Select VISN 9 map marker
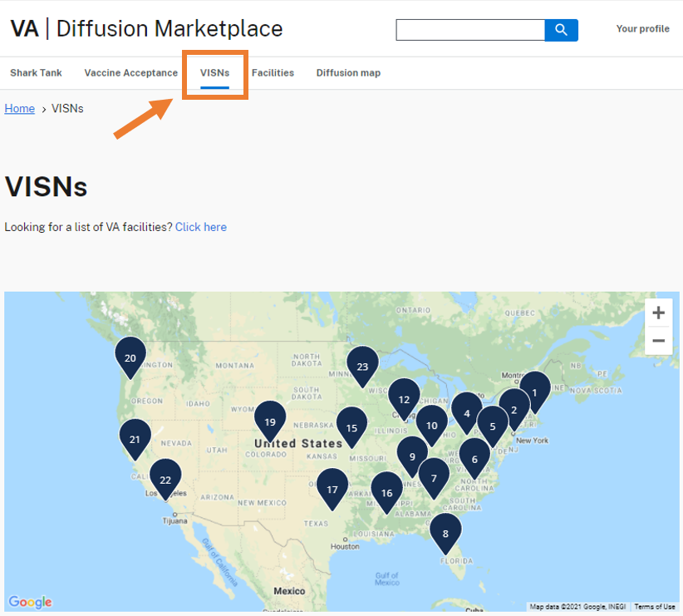The width and height of the screenshot is (683, 616). pos(412,456)
